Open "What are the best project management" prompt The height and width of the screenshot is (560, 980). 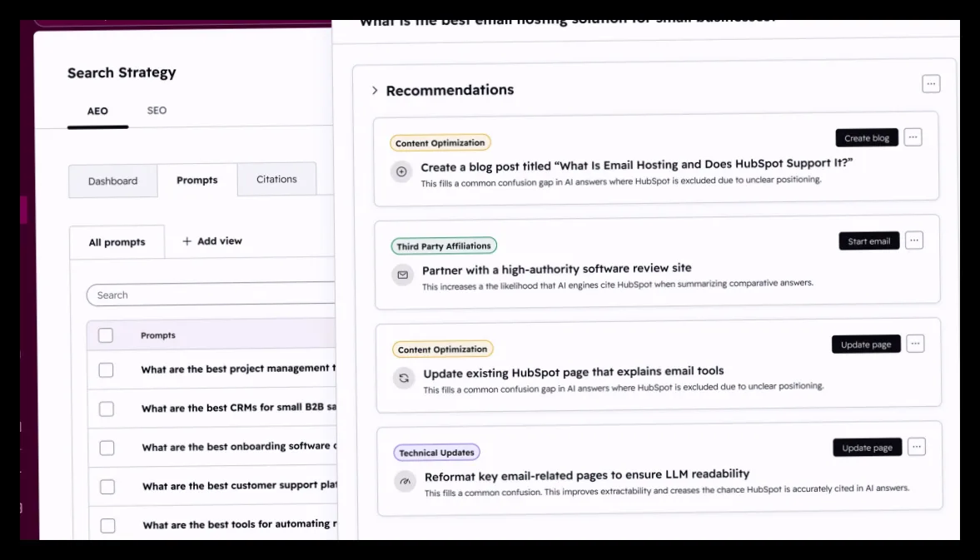[238, 369]
